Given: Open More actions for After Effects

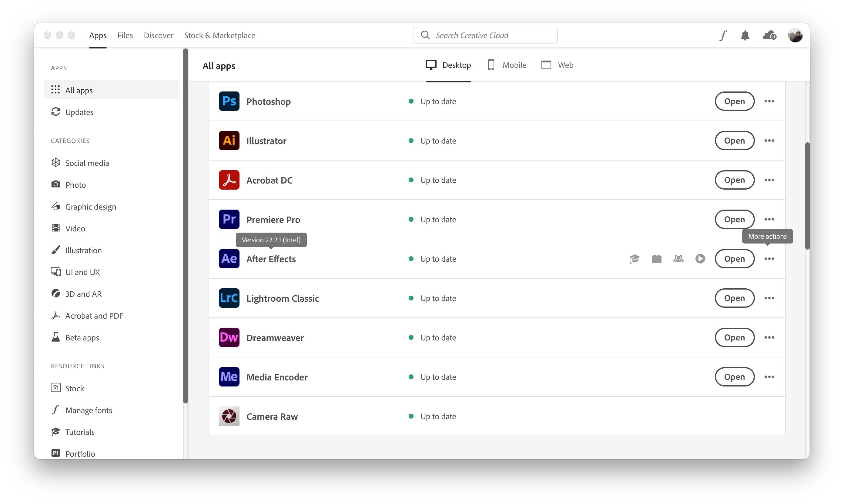Looking at the screenshot, I should point(769,259).
